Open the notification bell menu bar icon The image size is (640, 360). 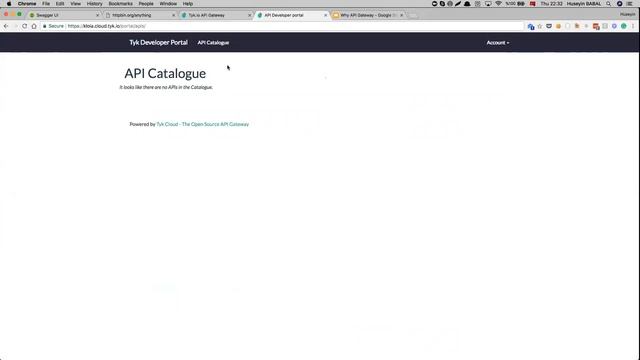point(467,4)
